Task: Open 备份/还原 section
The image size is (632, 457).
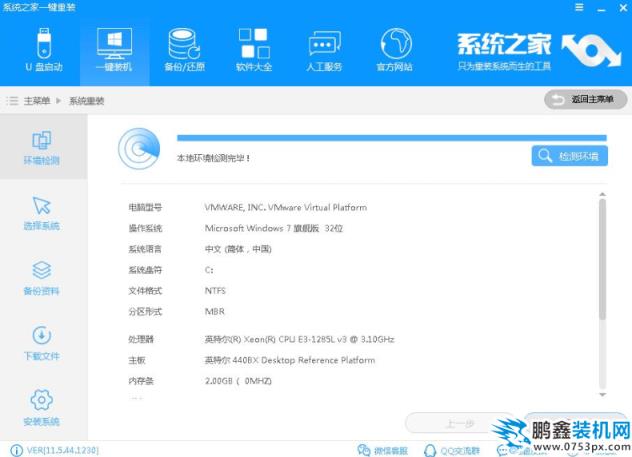Action: click(184, 50)
